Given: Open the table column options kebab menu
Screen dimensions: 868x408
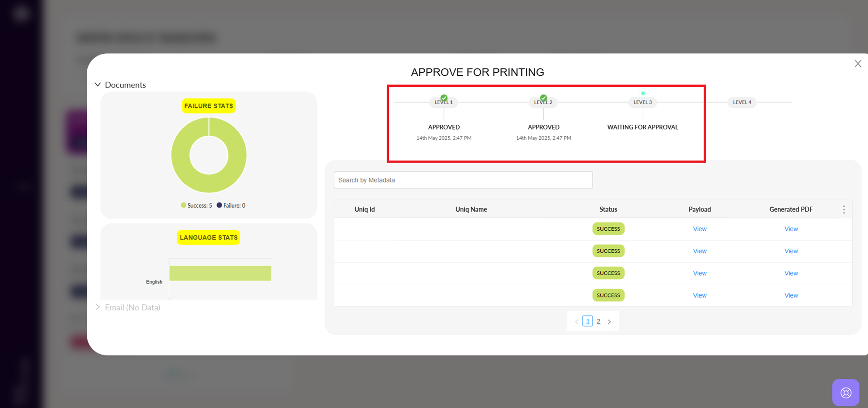Looking at the screenshot, I should click(x=844, y=209).
